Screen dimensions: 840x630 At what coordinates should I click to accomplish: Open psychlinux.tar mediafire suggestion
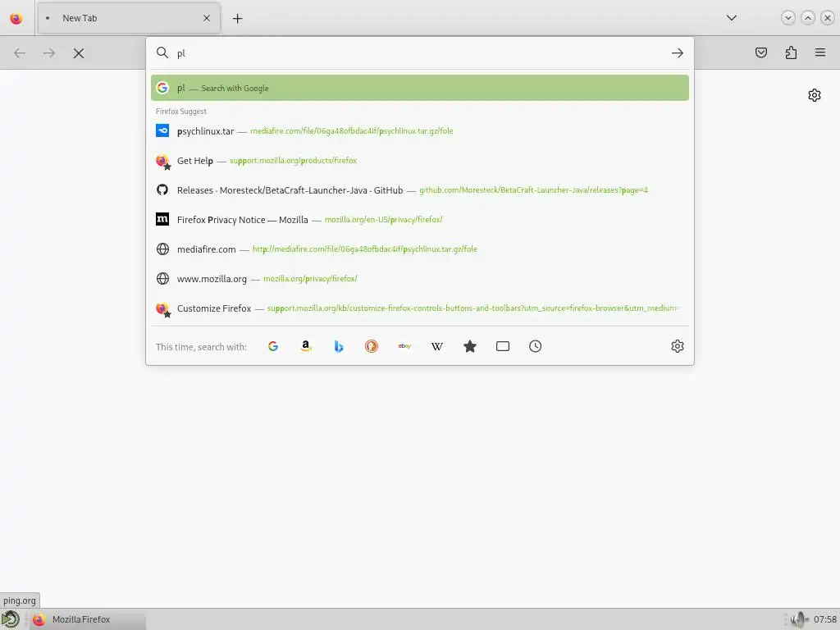420,130
